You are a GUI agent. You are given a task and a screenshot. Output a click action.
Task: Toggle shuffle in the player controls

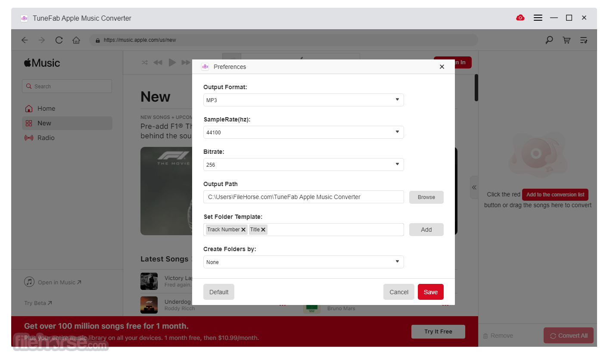pos(145,62)
